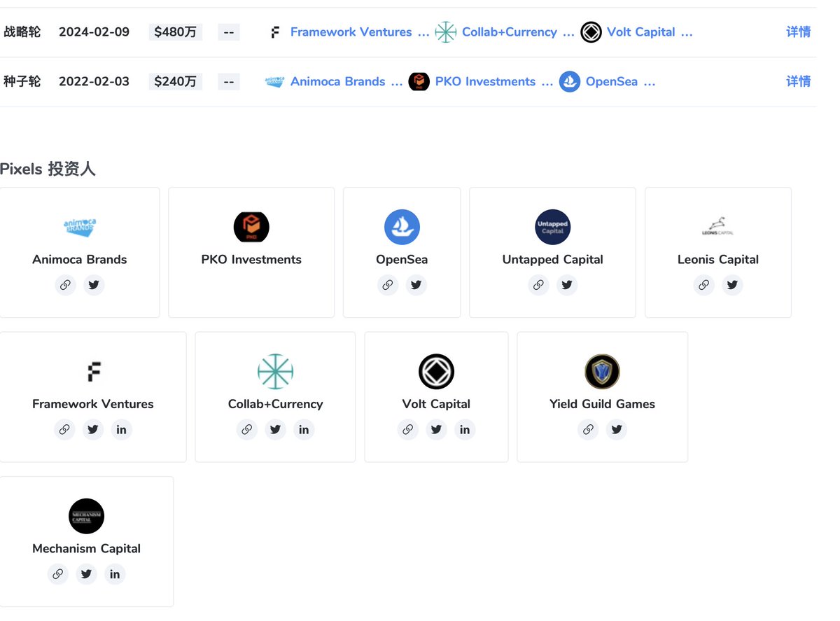Open Mechanism Capital website link icon
Viewport: 840px width, 621px height.
pyautogui.click(x=57, y=574)
